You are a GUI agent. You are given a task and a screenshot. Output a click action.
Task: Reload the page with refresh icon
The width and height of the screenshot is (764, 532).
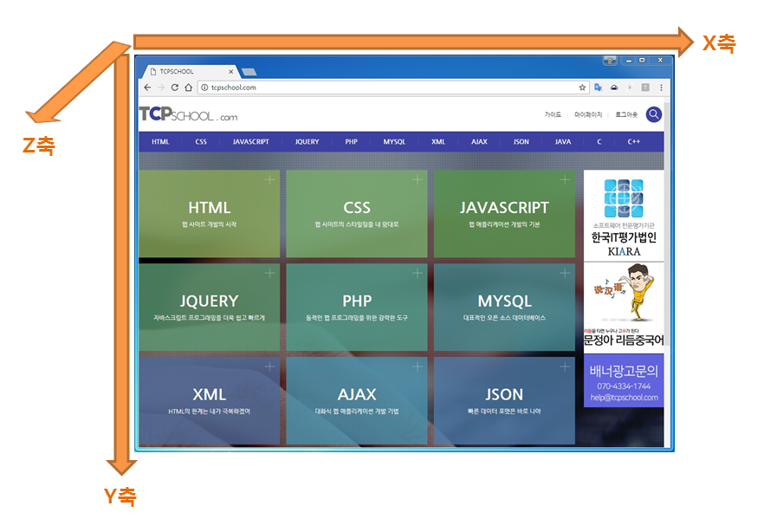tap(174, 88)
